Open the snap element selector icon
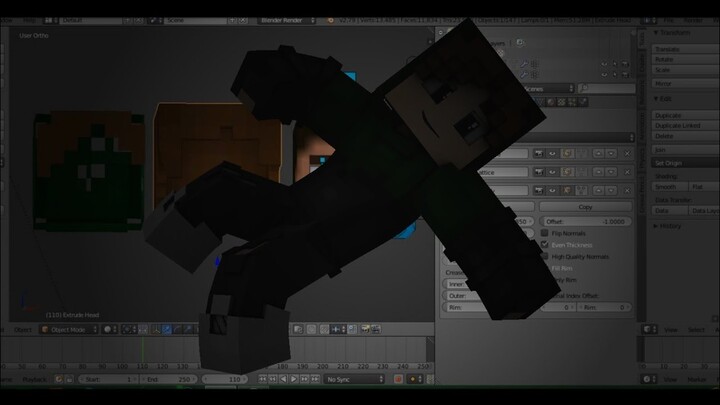The width and height of the screenshot is (720, 405). [x=338, y=329]
